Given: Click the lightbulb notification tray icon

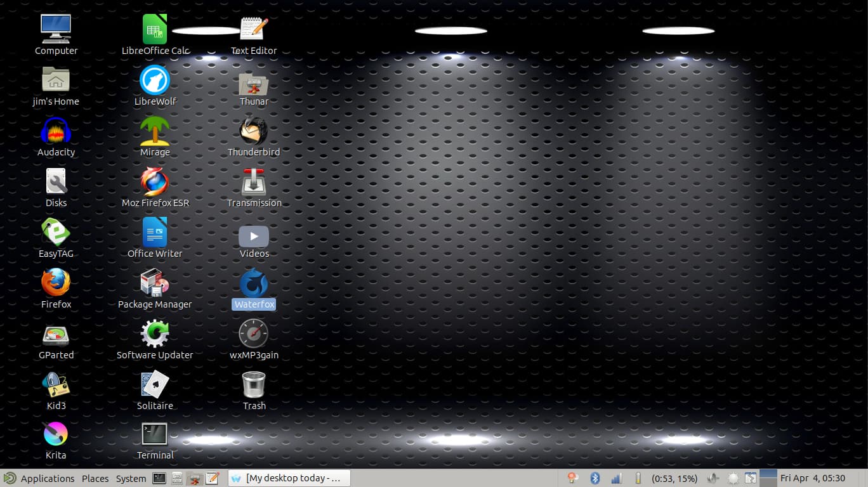Looking at the screenshot, I should (573, 478).
